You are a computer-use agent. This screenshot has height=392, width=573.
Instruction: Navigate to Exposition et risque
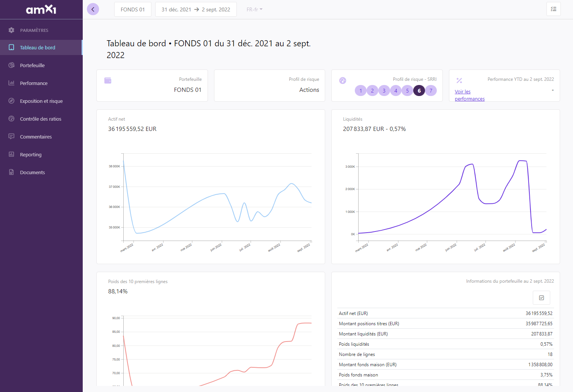click(41, 101)
